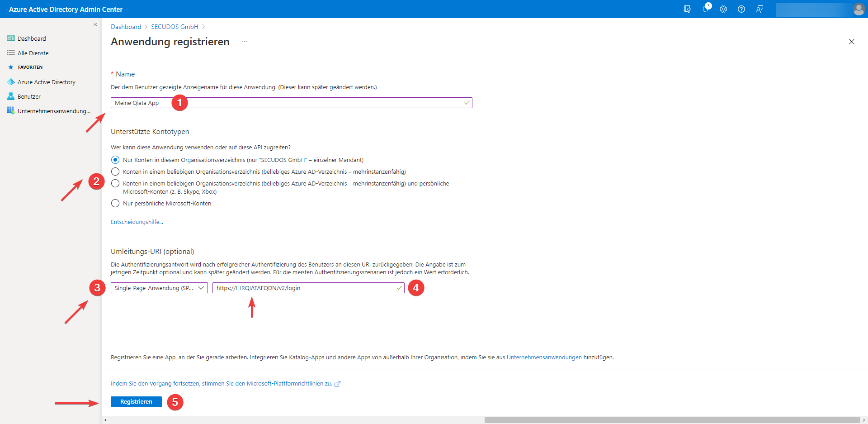
Task: Select 'Nur Konten in diesem Organisationsverzeichnis' option
Action: [115, 160]
